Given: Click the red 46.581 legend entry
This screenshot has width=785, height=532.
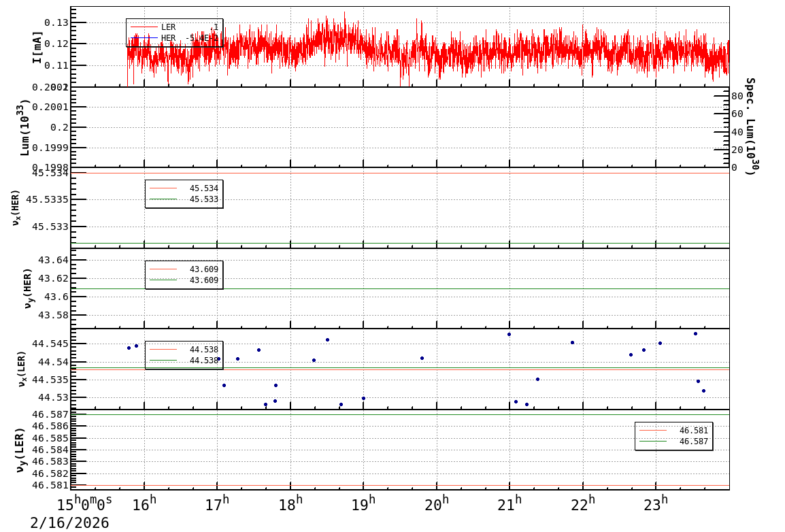Looking at the screenshot, I should (x=673, y=431).
